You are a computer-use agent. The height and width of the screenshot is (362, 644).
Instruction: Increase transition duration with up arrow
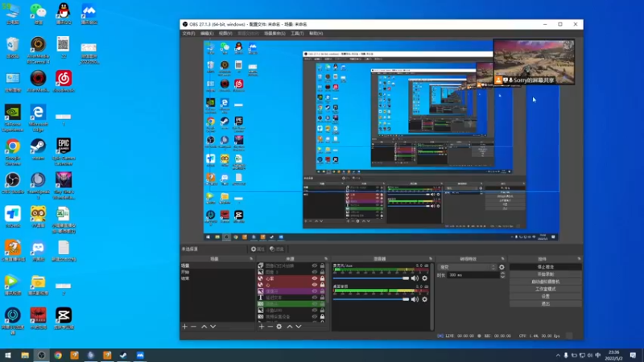[502, 274]
